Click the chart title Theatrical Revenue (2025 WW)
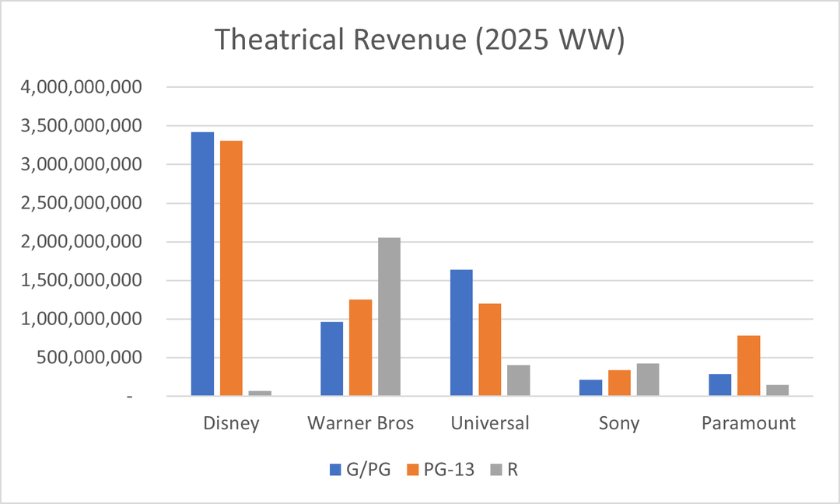 pos(419,40)
